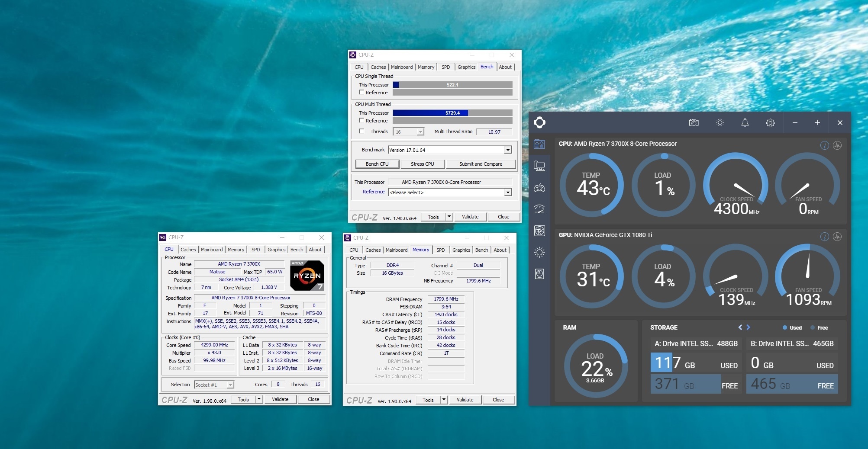Click the GPU Fan Speed 1093 RPM gauge
The image size is (868, 449).
click(807, 276)
